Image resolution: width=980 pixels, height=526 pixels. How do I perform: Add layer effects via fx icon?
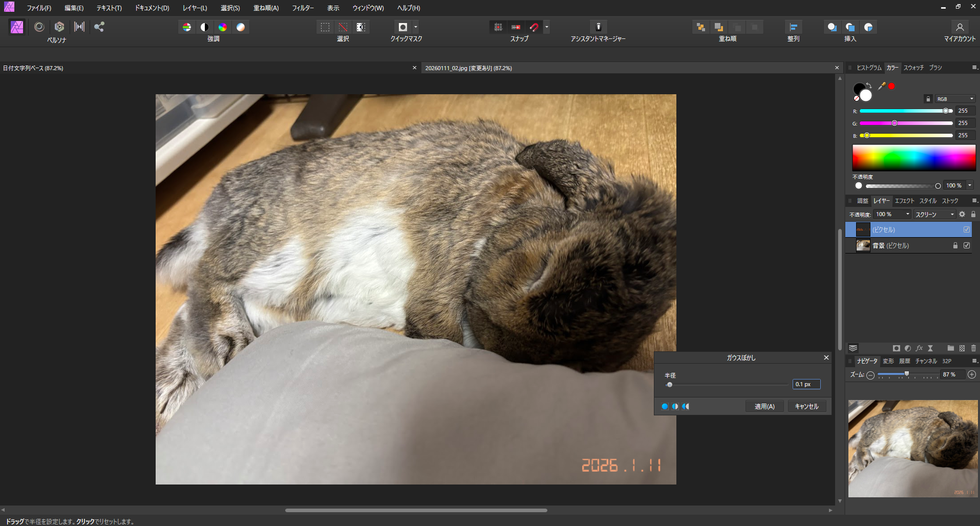point(919,348)
